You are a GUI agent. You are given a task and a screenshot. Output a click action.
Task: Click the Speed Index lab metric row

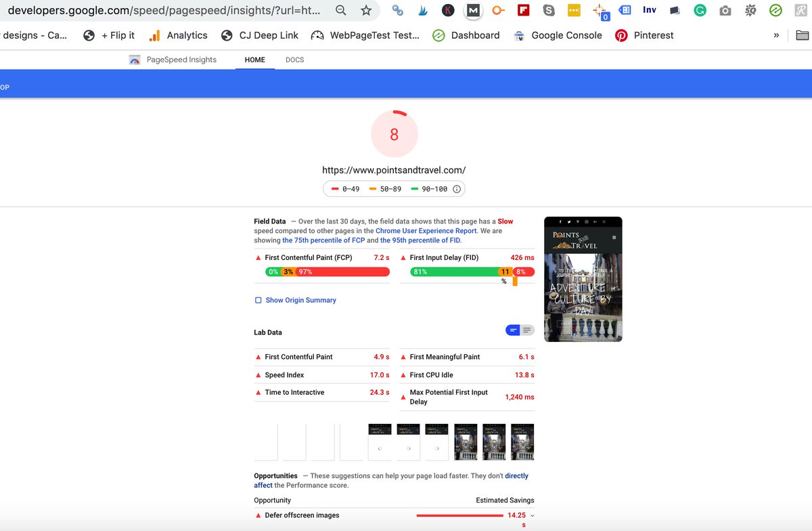[322, 375]
